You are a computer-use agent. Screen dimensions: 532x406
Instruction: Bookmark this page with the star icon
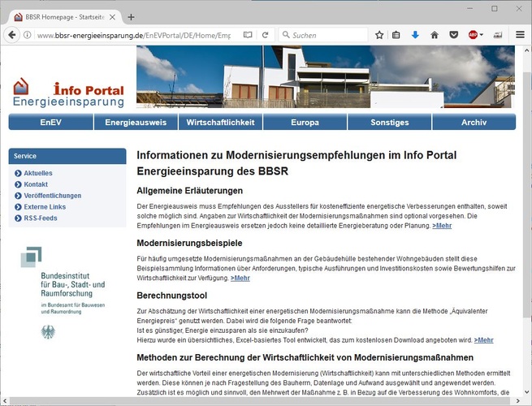pyautogui.click(x=379, y=35)
